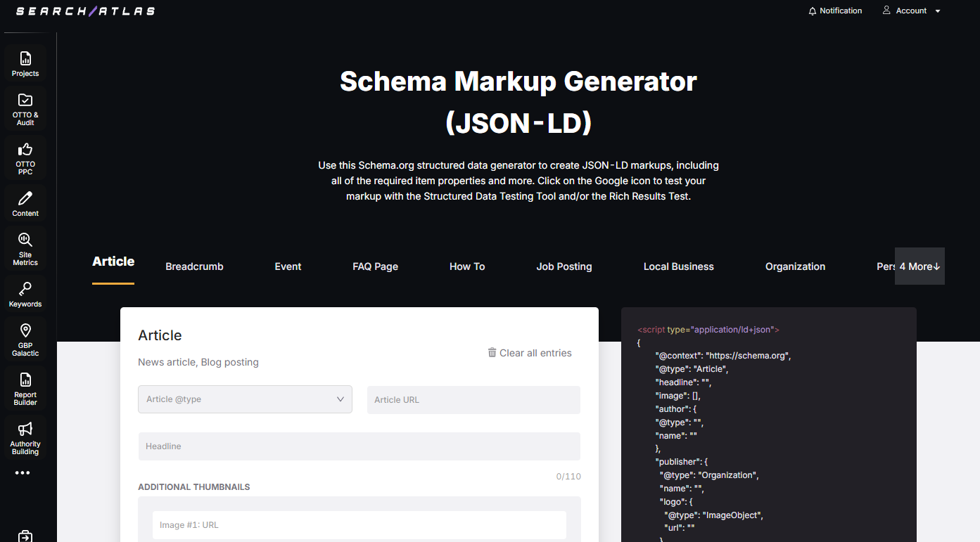Click the Notification bell icon
980x542 pixels.
point(813,11)
